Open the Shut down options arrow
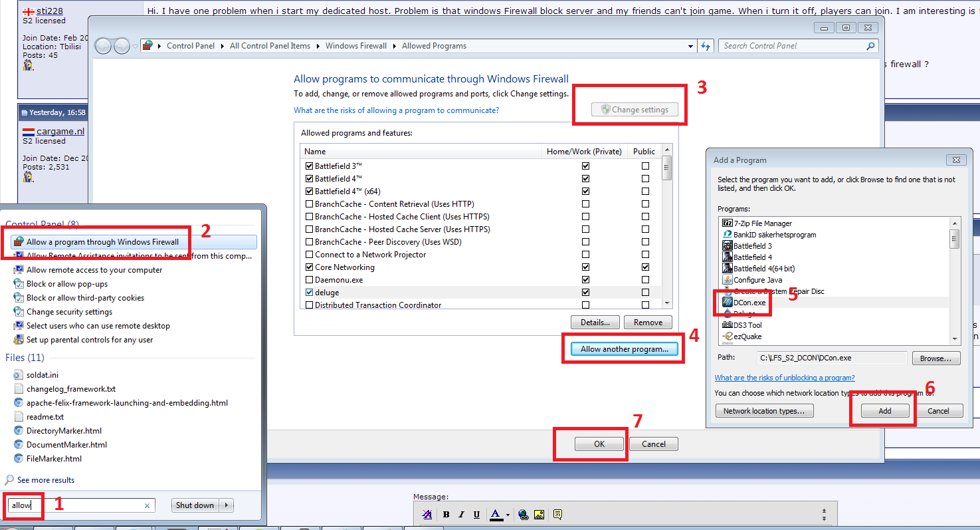The image size is (980, 530). (227, 505)
